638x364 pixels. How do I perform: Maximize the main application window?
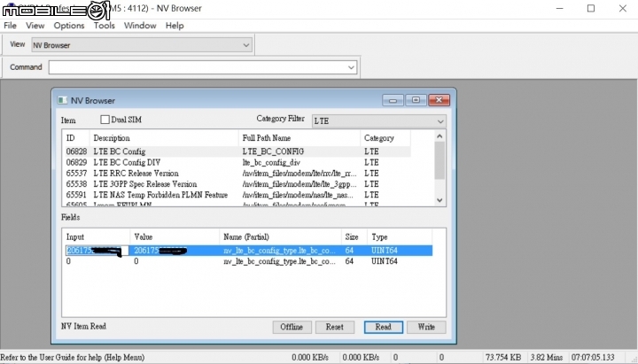(591, 8)
